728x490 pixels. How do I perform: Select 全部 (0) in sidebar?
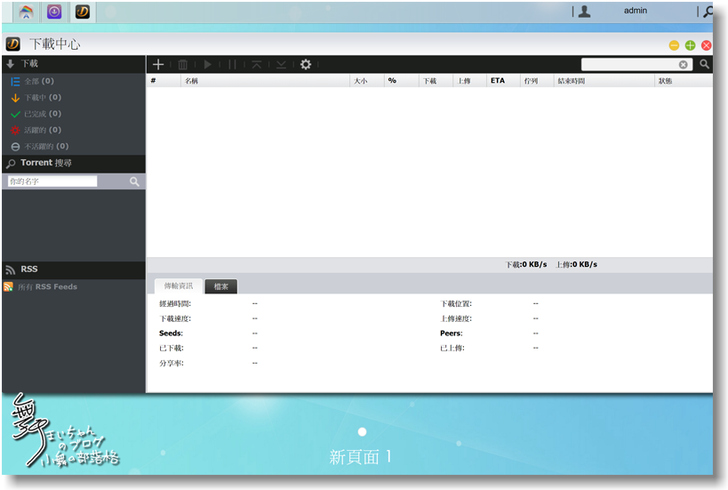tap(39, 81)
